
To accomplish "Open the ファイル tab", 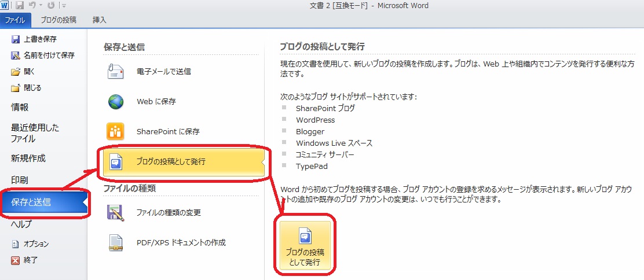I will point(16,20).
